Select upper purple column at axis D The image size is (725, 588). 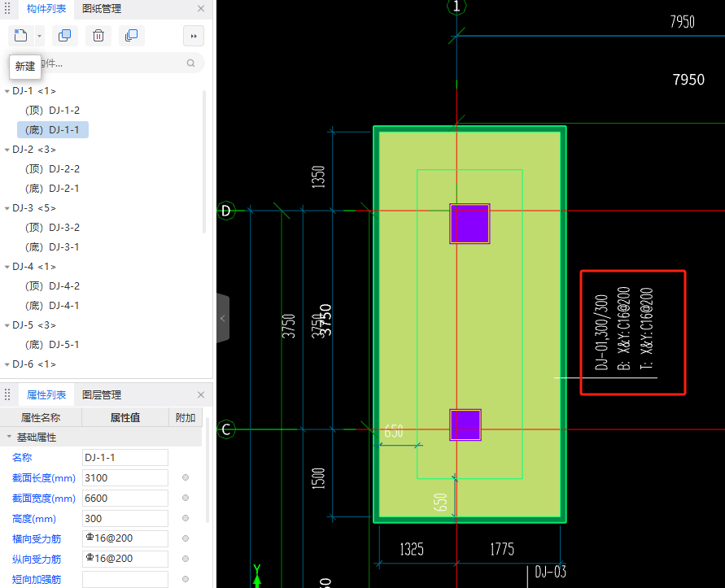click(470, 224)
